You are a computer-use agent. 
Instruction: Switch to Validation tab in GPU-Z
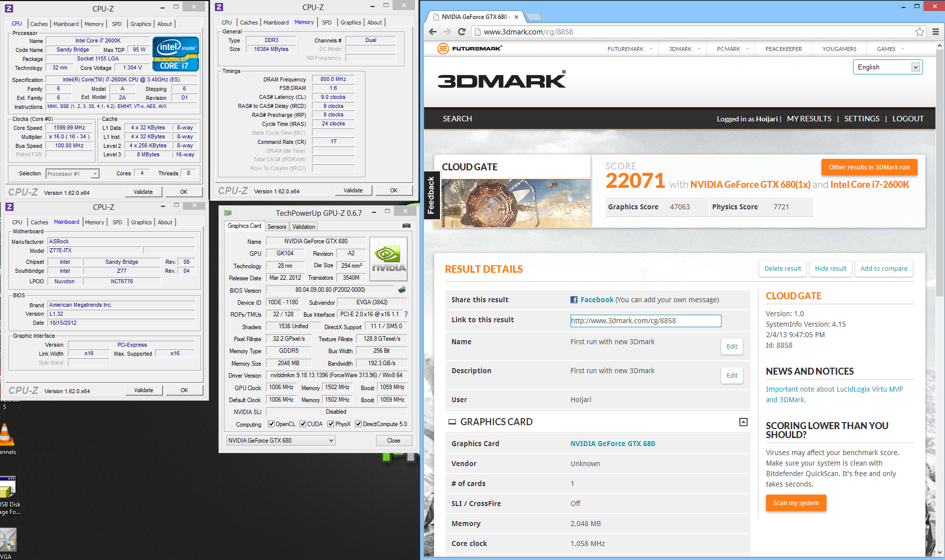(303, 227)
